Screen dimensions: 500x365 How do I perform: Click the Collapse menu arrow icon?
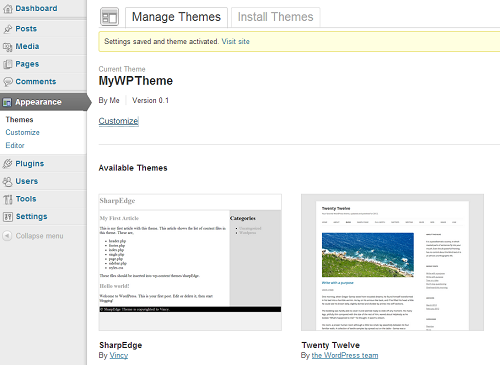[7, 236]
